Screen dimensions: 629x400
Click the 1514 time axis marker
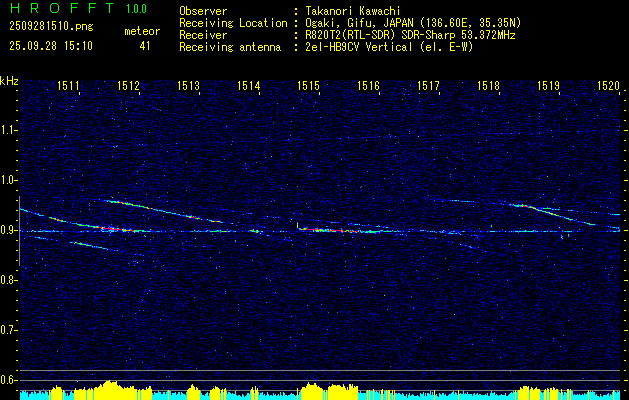[248, 85]
